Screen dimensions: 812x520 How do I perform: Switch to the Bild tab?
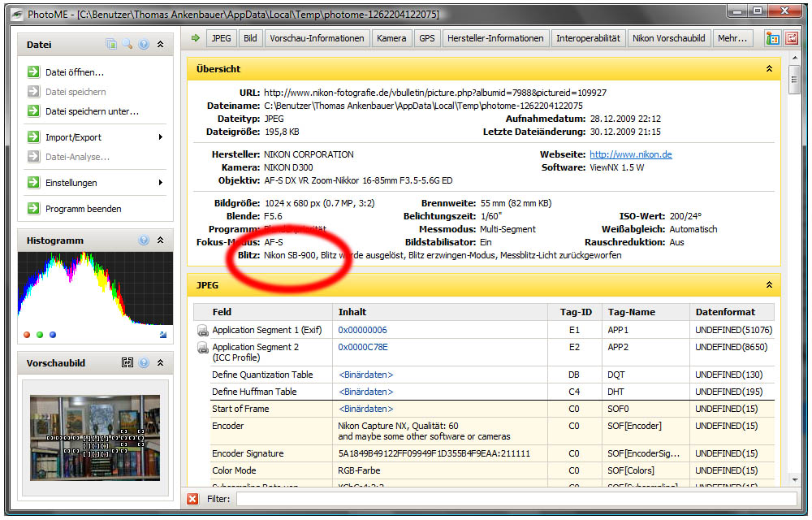[x=250, y=38]
